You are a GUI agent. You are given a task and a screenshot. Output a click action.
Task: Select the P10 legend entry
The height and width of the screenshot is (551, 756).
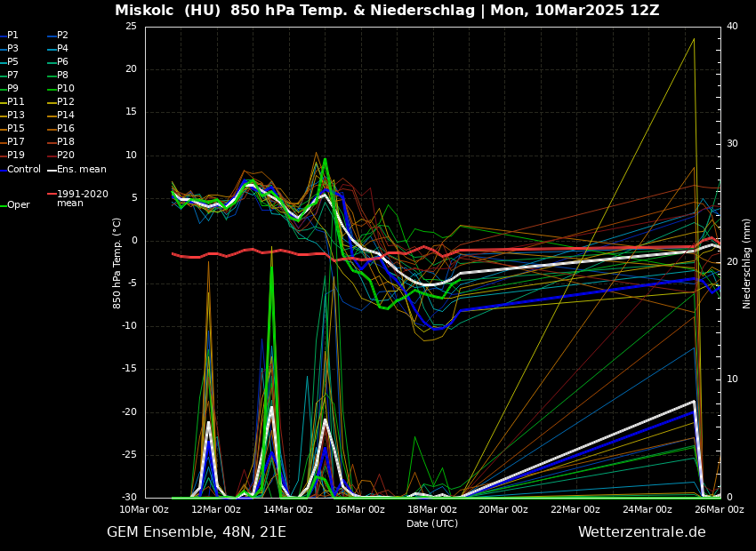[x=66, y=89]
